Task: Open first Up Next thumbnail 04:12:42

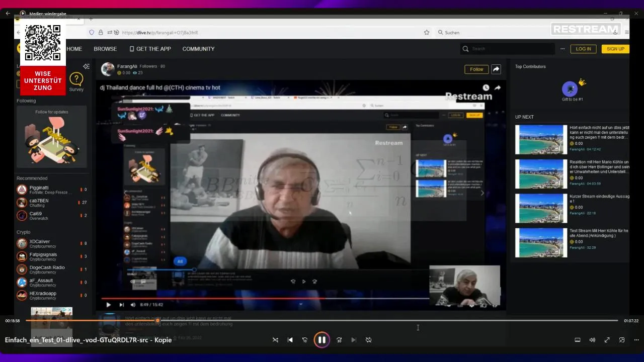Action: [541, 139]
